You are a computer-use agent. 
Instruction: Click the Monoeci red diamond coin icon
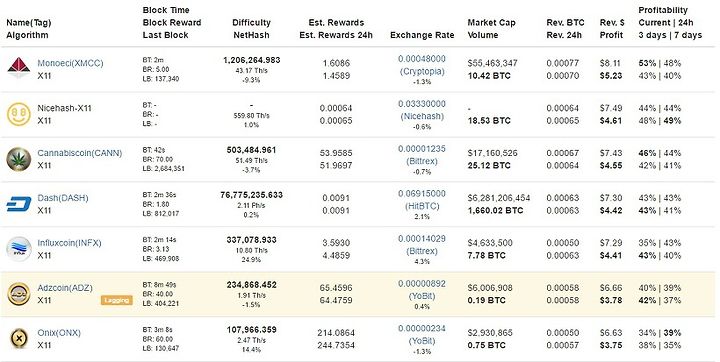pos(19,68)
